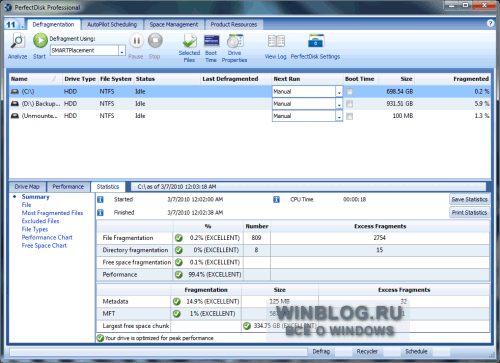Click Largest free space chunk check icon
Screen dimensions: 500x363
247,326
